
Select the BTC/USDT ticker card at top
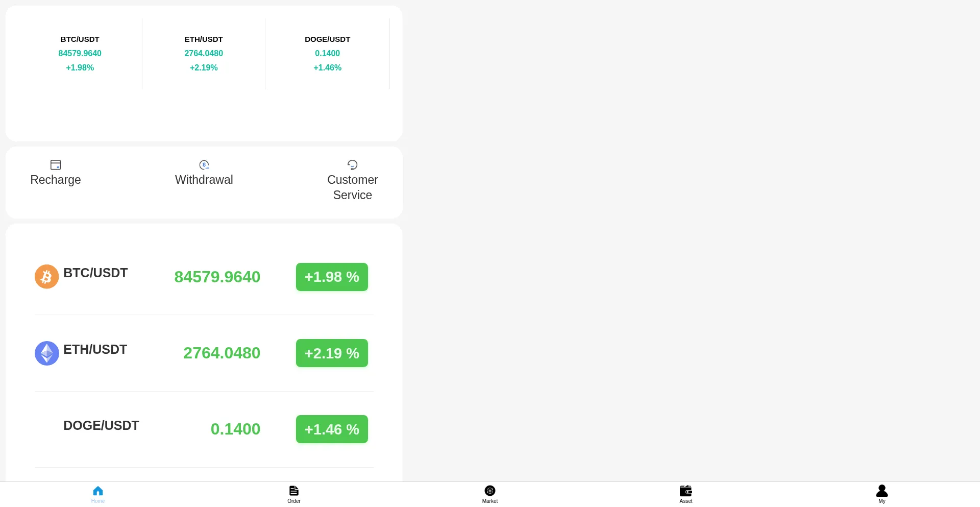[x=80, y=54]
